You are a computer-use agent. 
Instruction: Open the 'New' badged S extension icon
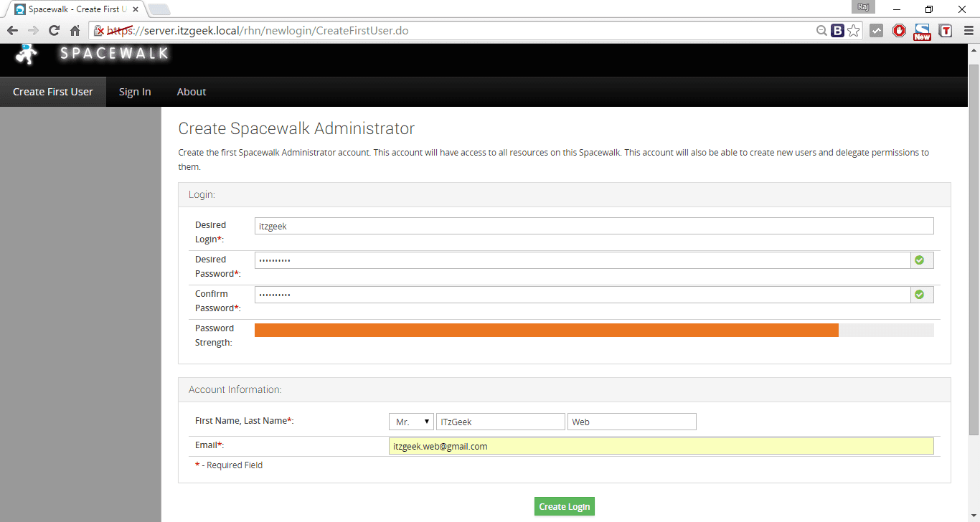click(922, 32)
